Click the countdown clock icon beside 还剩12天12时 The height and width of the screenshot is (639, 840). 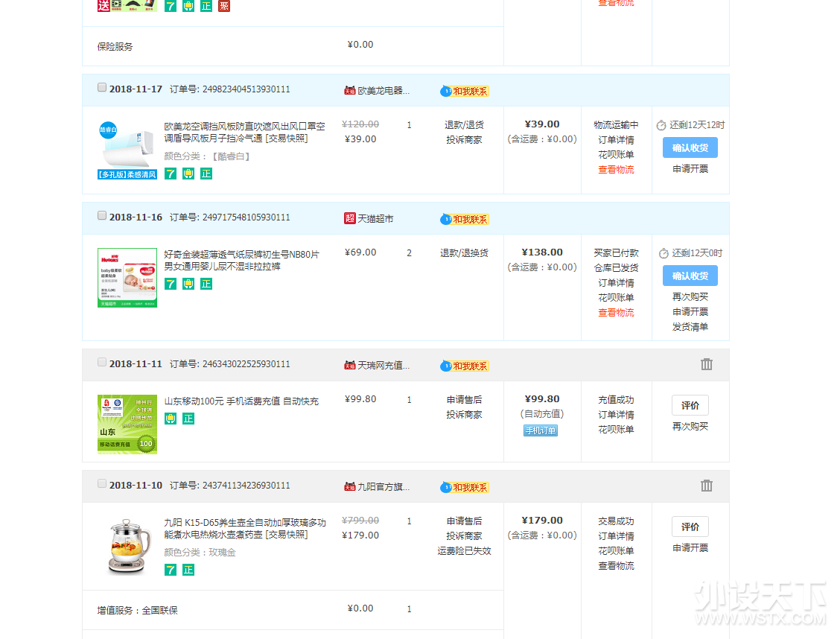pyautogui.click(x=661, y=125)
